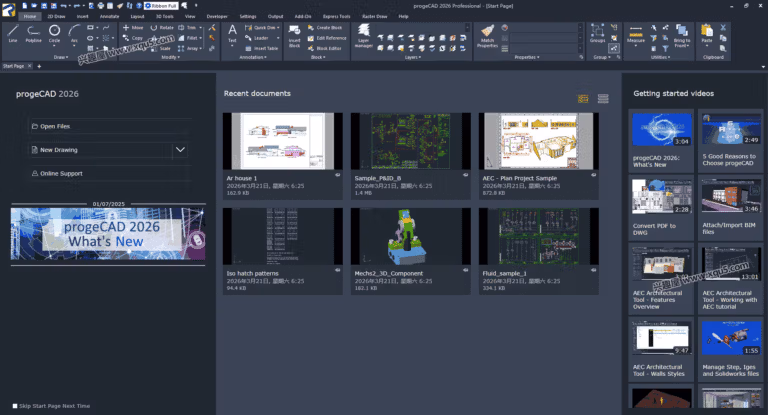Viewport: 768px width, 415px height.
Task: Toggle Skip Start Page Next Time checkbox
Action: pos(15,406)
